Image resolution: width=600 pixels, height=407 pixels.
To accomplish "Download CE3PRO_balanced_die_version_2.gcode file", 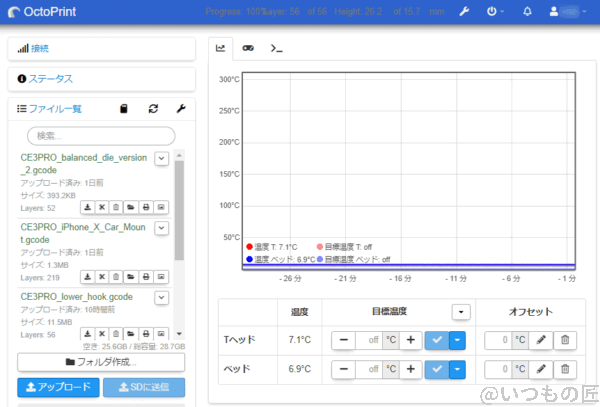I will tap(87, 207).
